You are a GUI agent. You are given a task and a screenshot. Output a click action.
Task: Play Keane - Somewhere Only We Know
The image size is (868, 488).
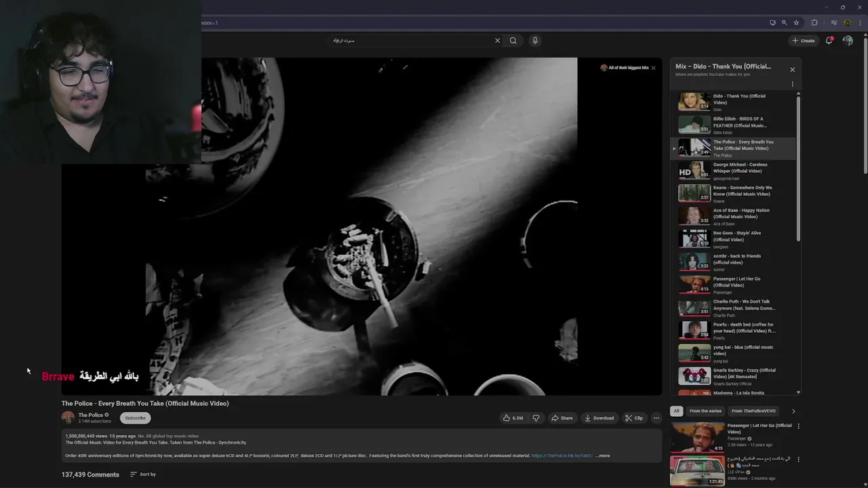733,193
